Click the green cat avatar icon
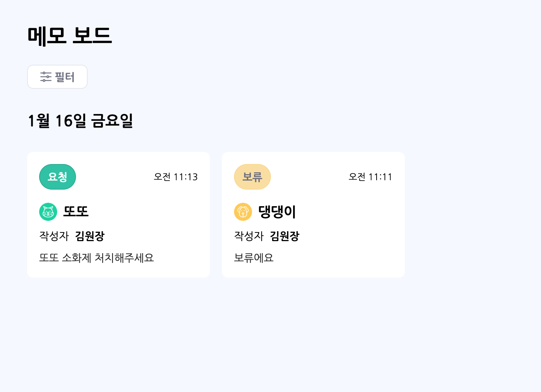 pos(48,212)
